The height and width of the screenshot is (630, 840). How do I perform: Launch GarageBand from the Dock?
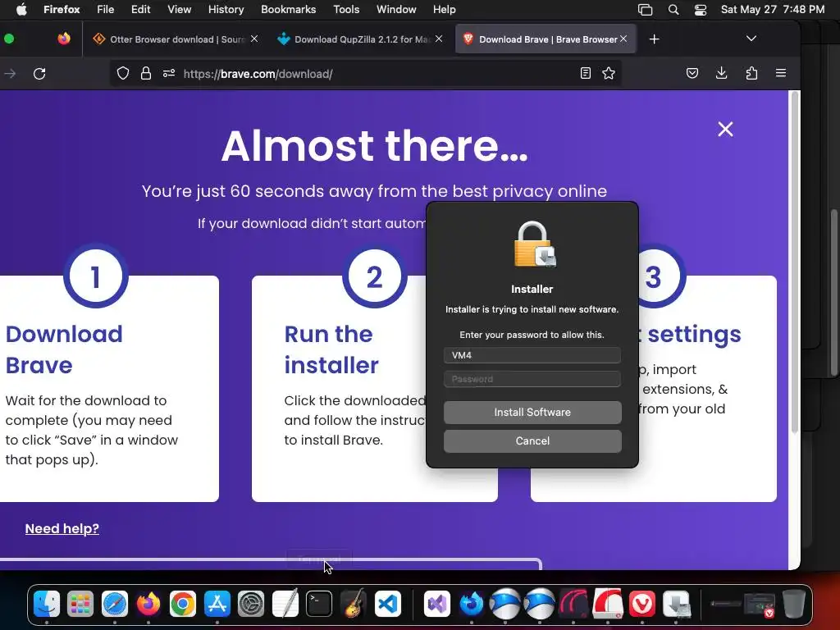353,605
